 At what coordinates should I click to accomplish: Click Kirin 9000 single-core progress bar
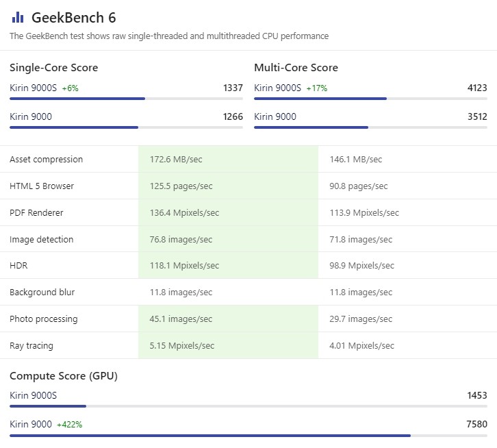pyautogui.click(x=74, y=127)
